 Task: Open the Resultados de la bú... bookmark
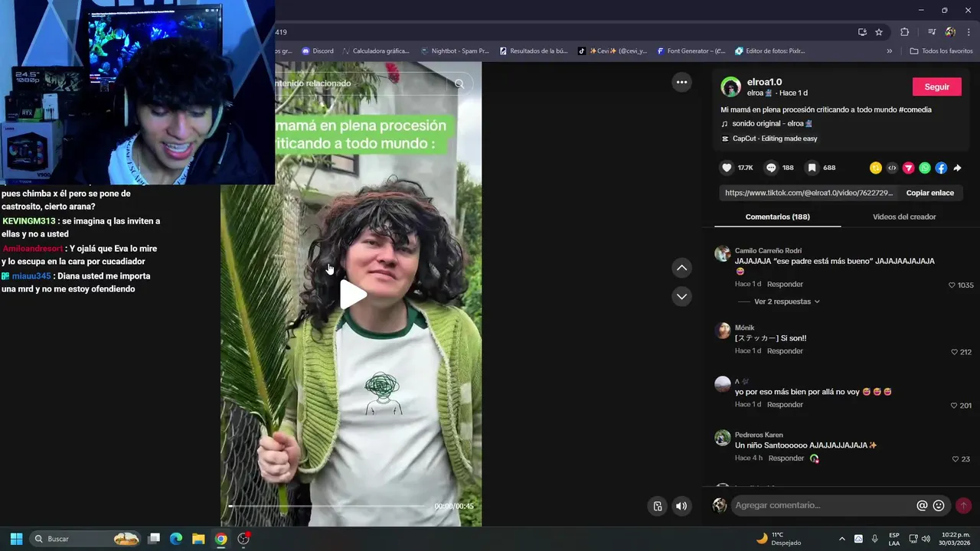[534, 51]
